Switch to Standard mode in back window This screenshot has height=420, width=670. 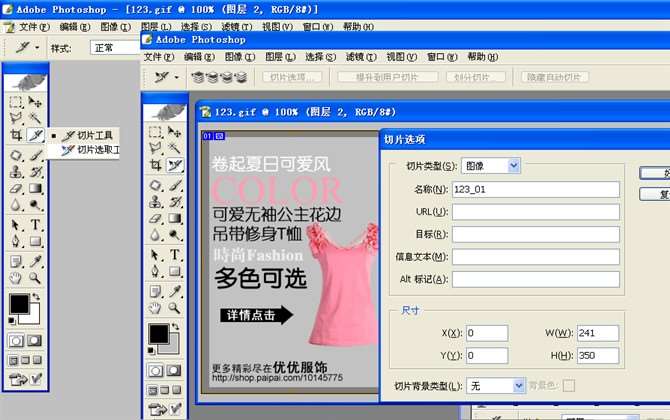(16, 341)
